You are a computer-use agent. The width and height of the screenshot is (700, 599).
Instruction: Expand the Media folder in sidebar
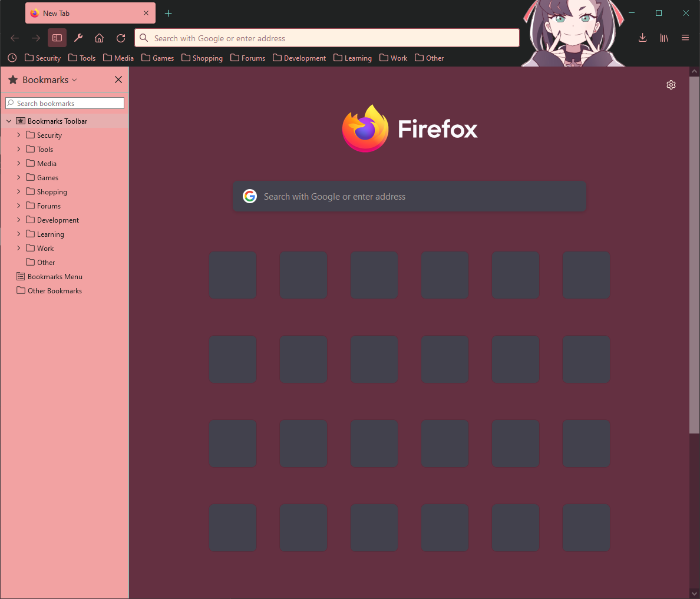point(18,163)
